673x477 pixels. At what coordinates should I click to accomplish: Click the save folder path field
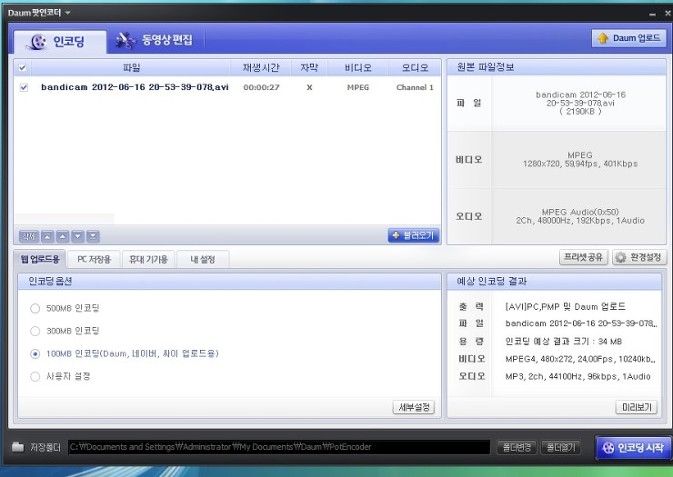coord(279,447)
